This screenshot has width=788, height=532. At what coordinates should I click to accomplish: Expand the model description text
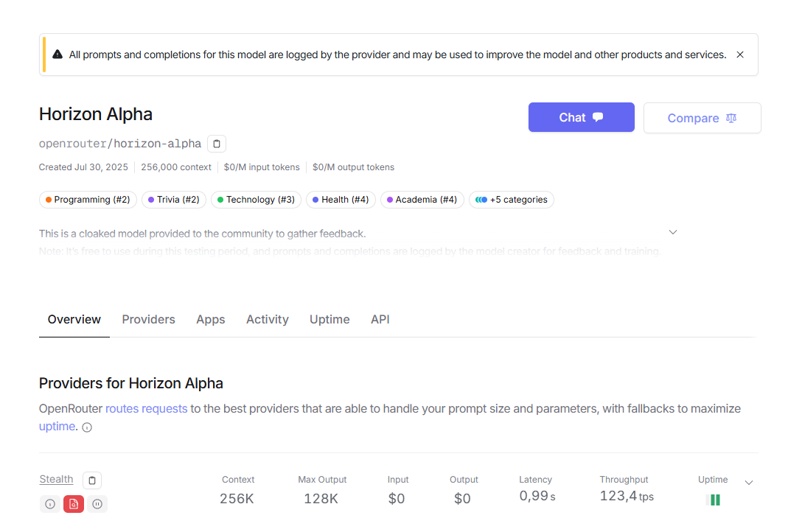[x=672, y=232]
